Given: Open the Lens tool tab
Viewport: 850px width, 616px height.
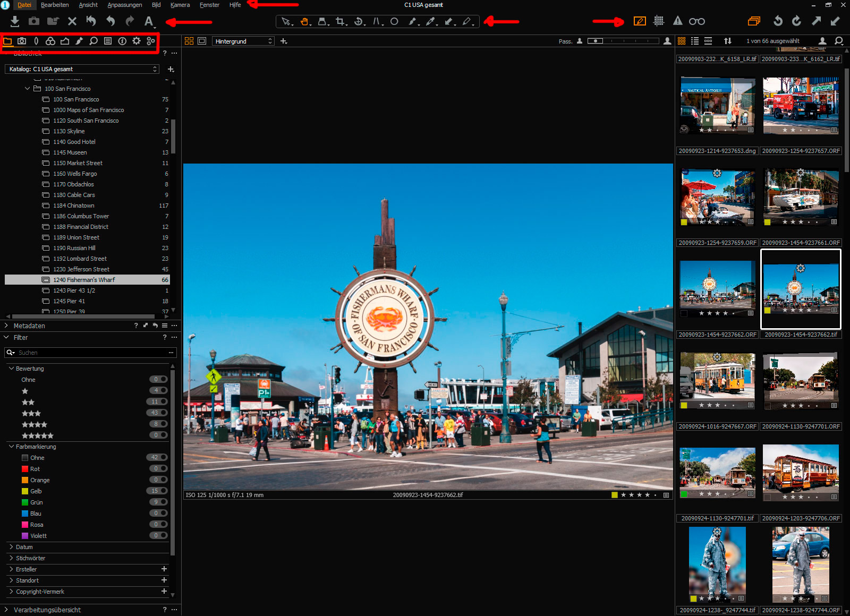Looking at the screenshot, I should [x=36, y=41].
